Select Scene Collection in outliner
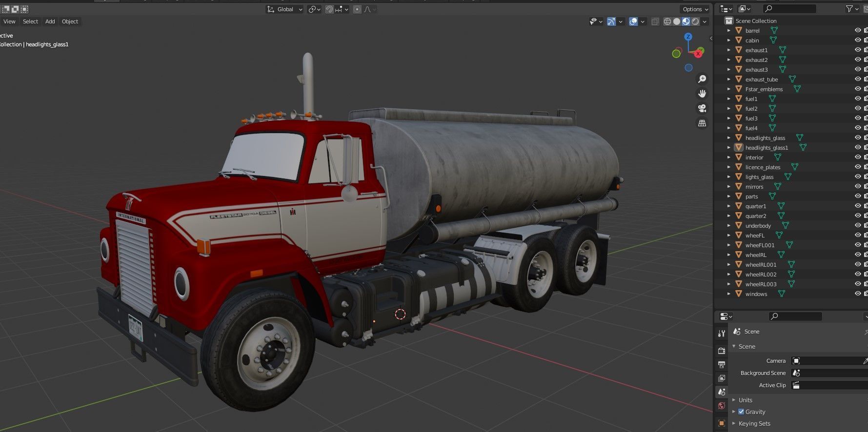Viewport: 868px width, 432px height. click(x=756, y=21)
